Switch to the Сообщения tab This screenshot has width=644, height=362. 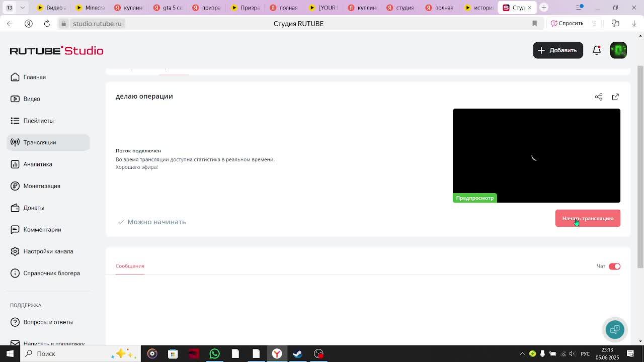pos(130,266)
